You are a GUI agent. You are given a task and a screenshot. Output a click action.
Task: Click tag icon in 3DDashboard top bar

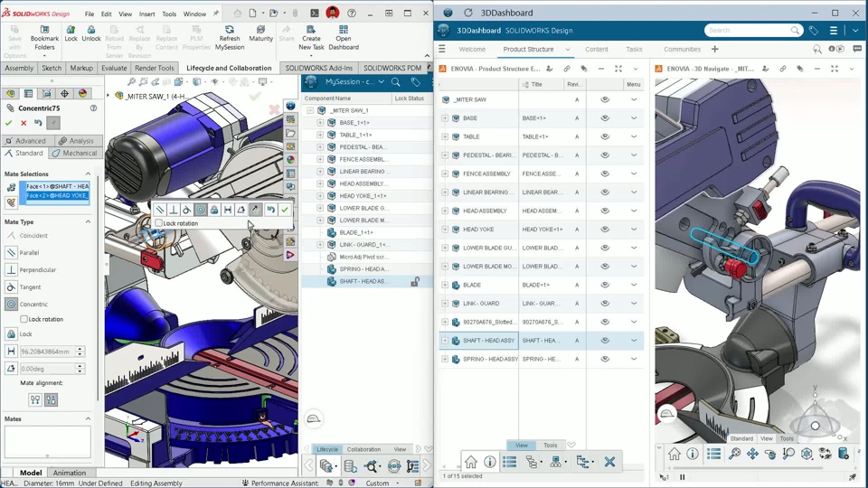point(813,31)
